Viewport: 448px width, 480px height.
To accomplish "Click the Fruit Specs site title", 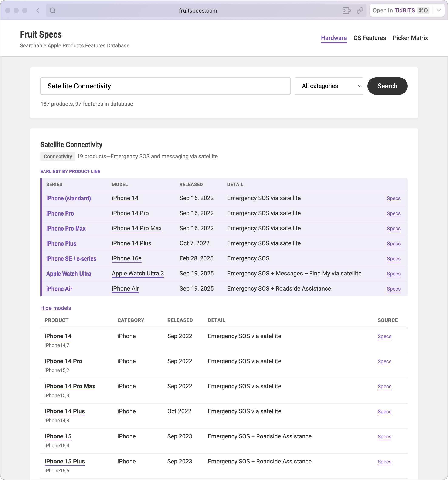I will coord(41,35).
